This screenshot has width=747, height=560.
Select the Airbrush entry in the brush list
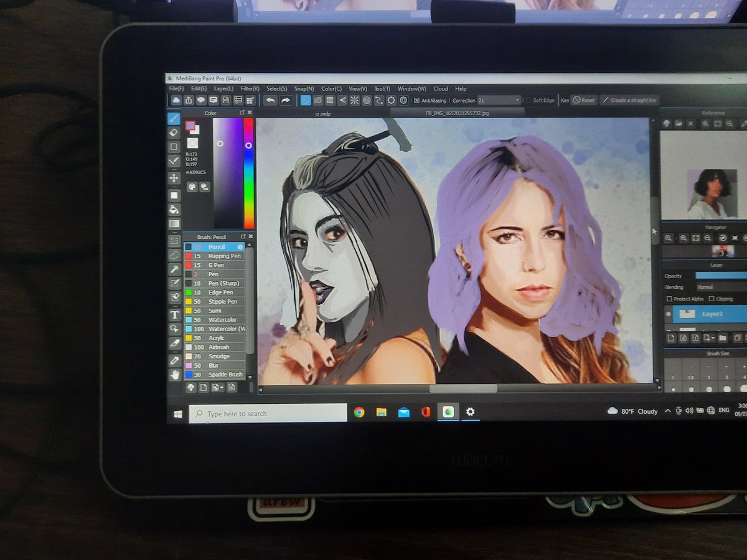point(214,347)
